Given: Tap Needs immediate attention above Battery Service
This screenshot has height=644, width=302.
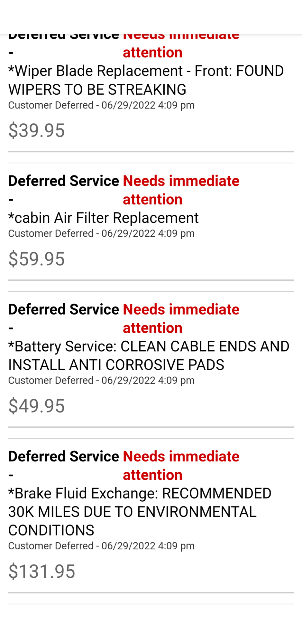Looking at the screenshot, I should [181, 318].
